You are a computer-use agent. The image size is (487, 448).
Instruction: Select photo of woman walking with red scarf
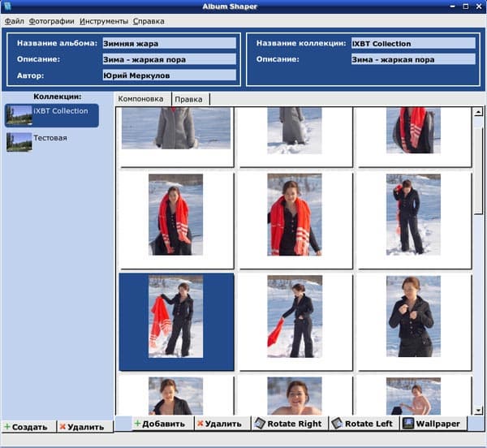click(x=295, y=317)
